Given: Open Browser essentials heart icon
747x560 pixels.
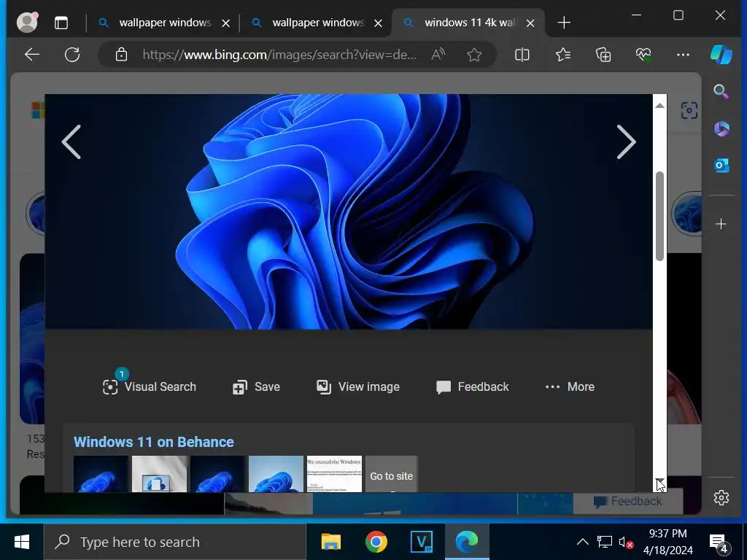Looking at the screenshot, I should pyautogui.click(x=643, y=55).
